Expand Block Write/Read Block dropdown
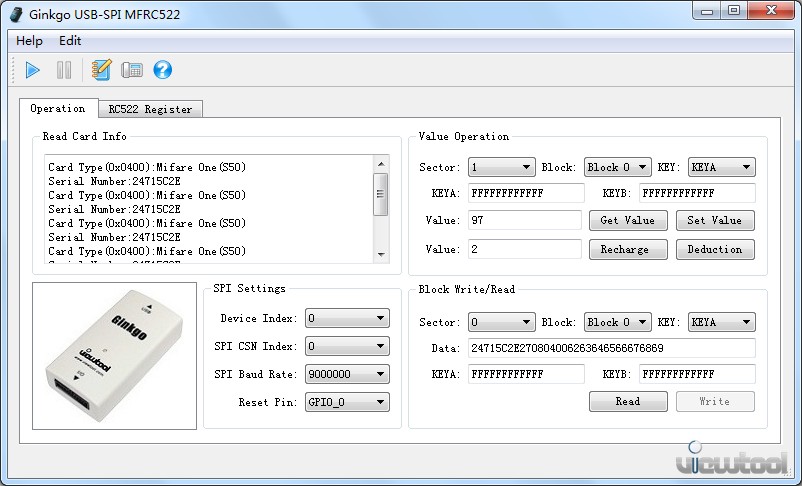The image size is (802, 486). [618, 322]
